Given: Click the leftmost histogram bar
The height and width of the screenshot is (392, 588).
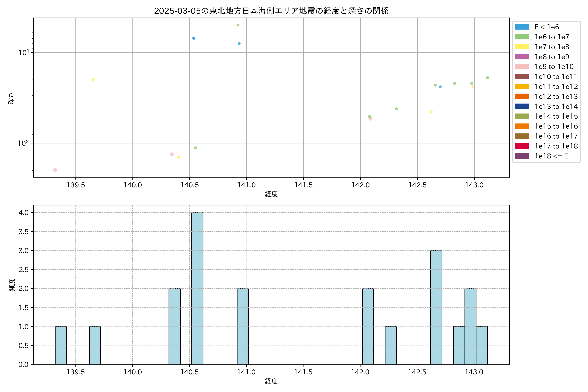Looking at the screenshot, I should coord(61,345).
